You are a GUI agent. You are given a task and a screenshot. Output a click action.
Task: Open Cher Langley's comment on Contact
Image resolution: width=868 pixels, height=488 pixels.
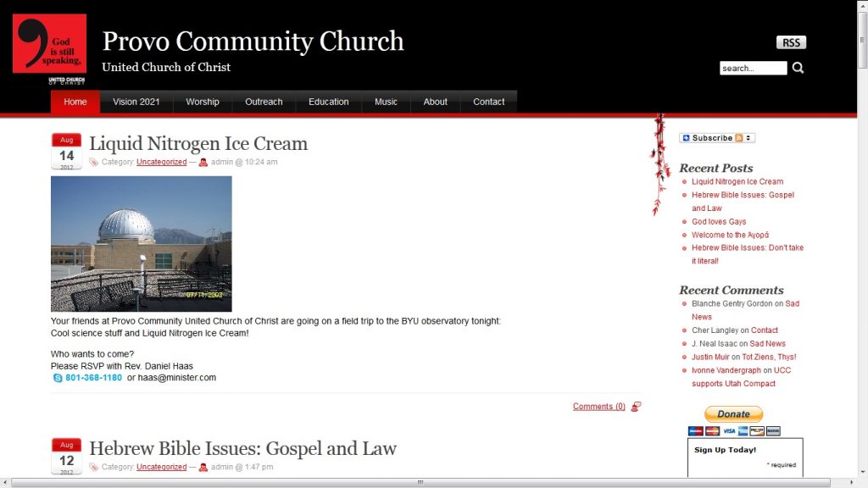coord(765,330)
